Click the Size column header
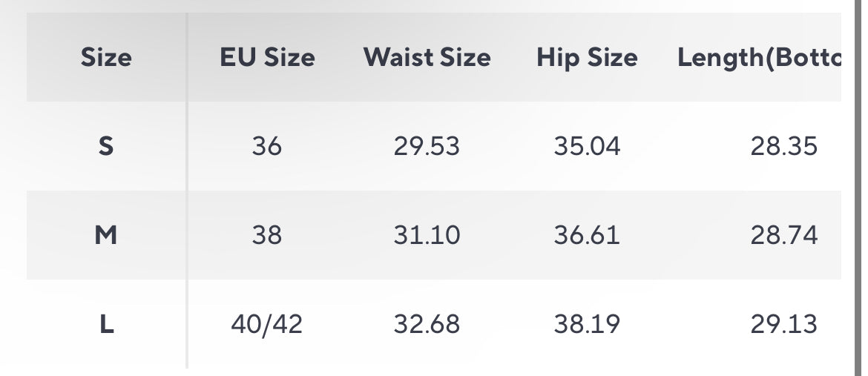The width and height of the screenshot is (868, 376). pyautogui.click(x=106, y=58)
